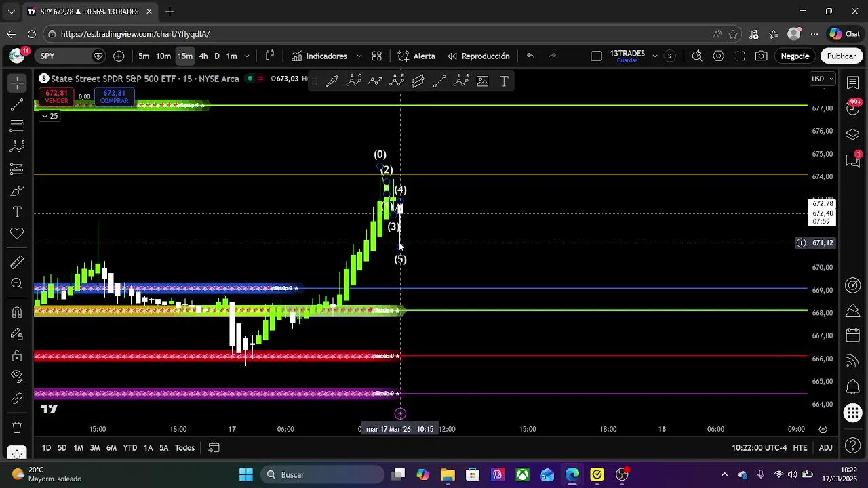
Task: Click the SPY symbol search field
Action: (x=71, y=56)
